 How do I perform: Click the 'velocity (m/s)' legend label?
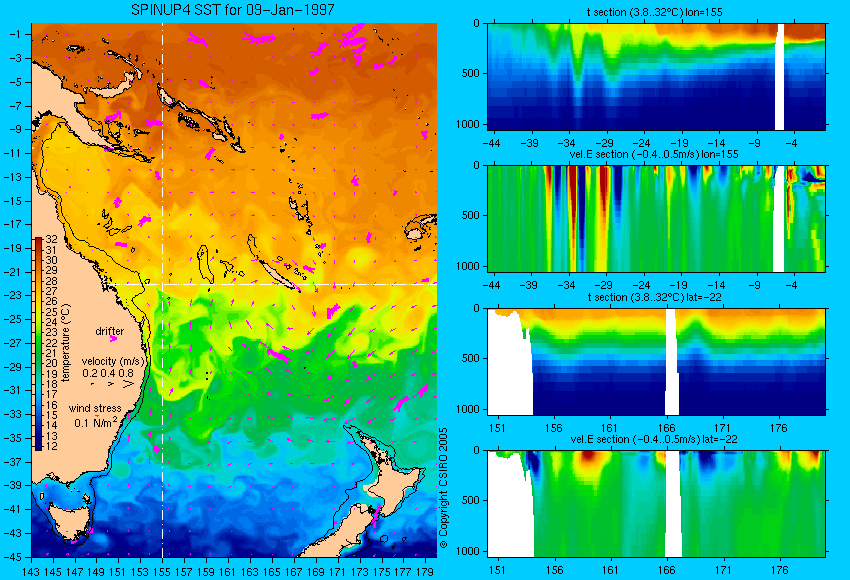point(113,361)
